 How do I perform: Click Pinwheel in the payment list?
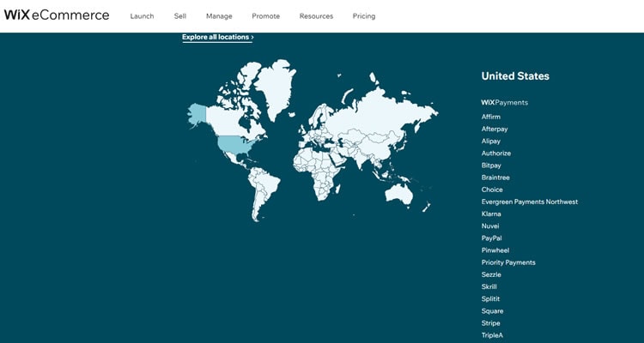pos(495,250)
